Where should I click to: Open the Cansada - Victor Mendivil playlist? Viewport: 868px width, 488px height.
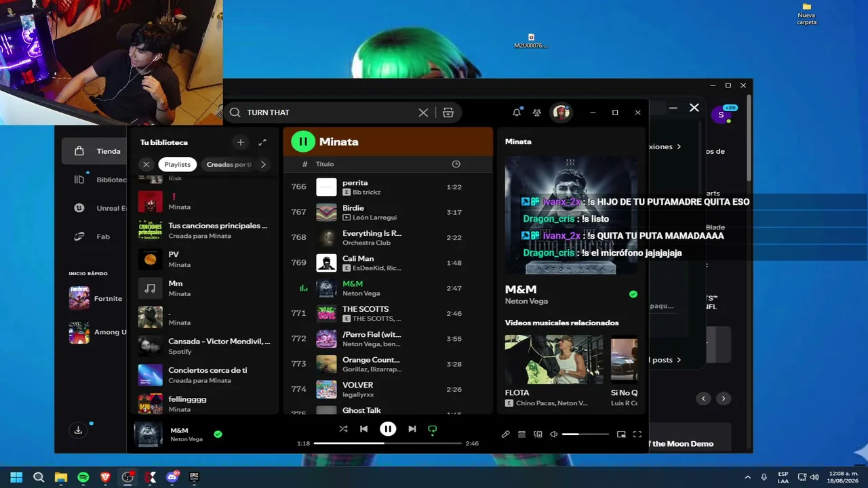(x=205, y=346)
